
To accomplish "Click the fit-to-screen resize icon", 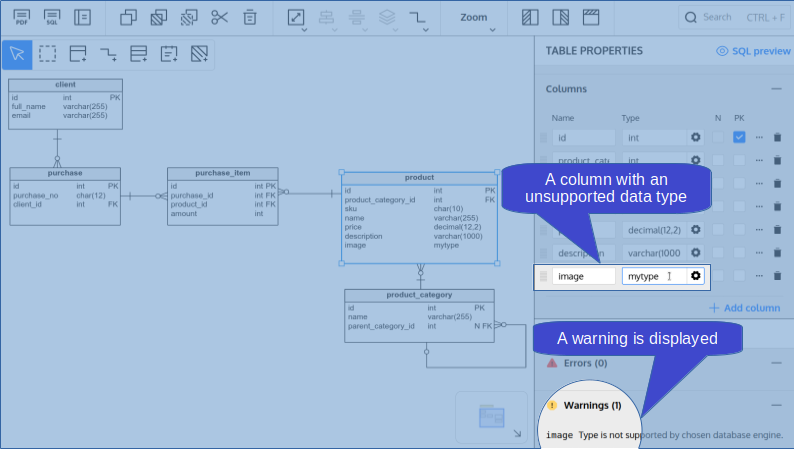I will point(296,17).
